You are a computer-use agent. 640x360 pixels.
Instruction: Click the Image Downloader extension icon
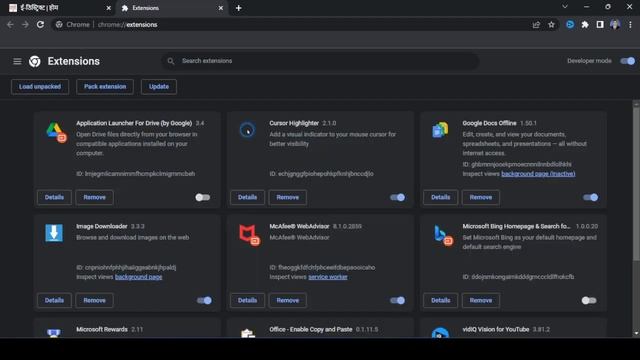[54, 233]
